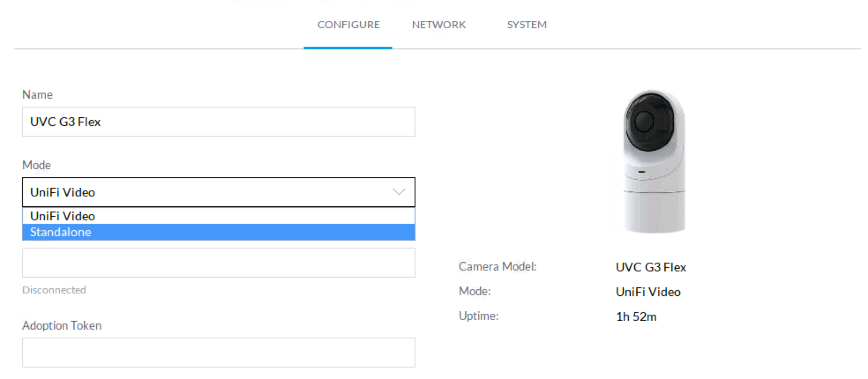This screenshot has width=868, height=379.
Task: Click the Mode label above the dropdown
Action: point(37,165)
